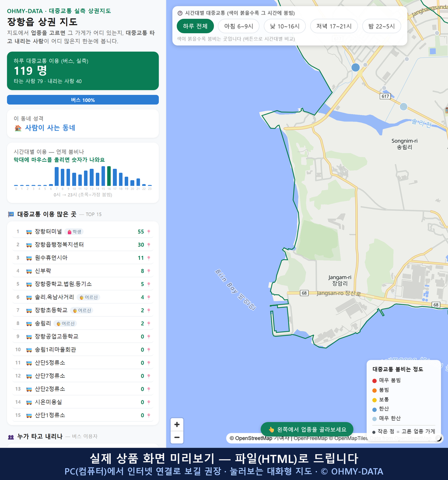Click the 학생 tag on 장항터미널

coord(74,232)
